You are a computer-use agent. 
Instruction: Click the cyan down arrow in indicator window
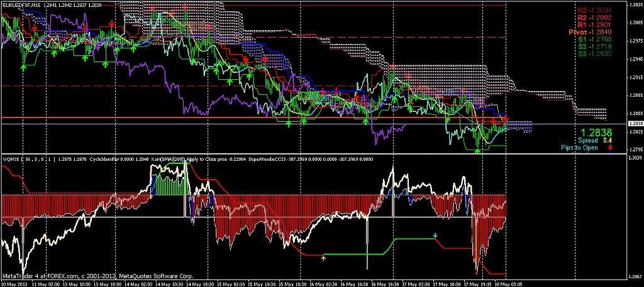435,236
